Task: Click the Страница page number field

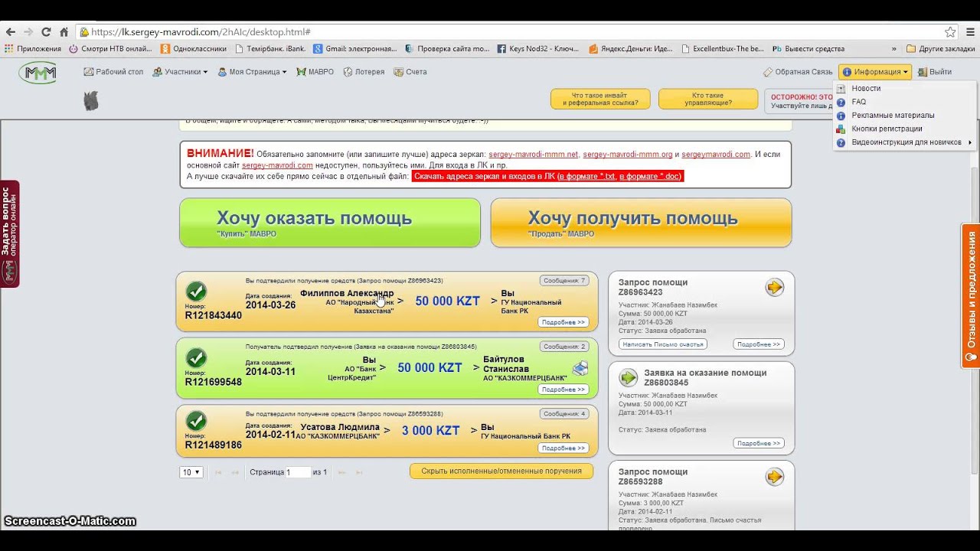Action: pyautogui.click(x=298, y=472)
